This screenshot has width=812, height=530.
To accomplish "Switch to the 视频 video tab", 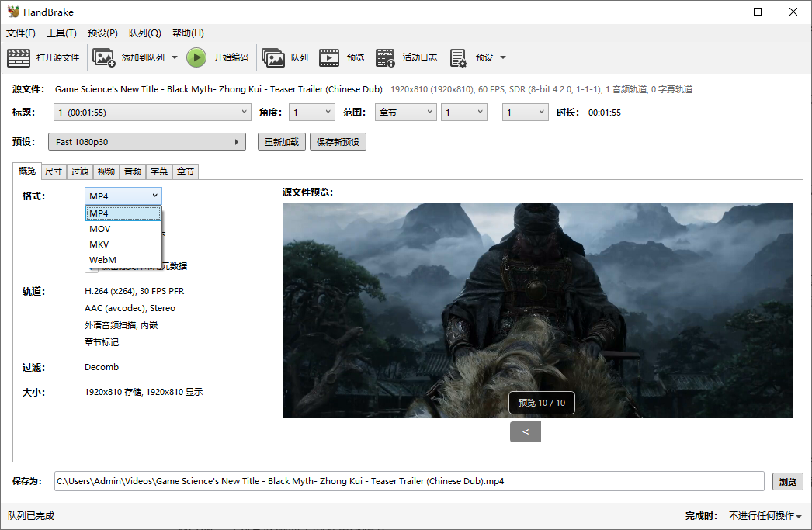I will (106, 171).
